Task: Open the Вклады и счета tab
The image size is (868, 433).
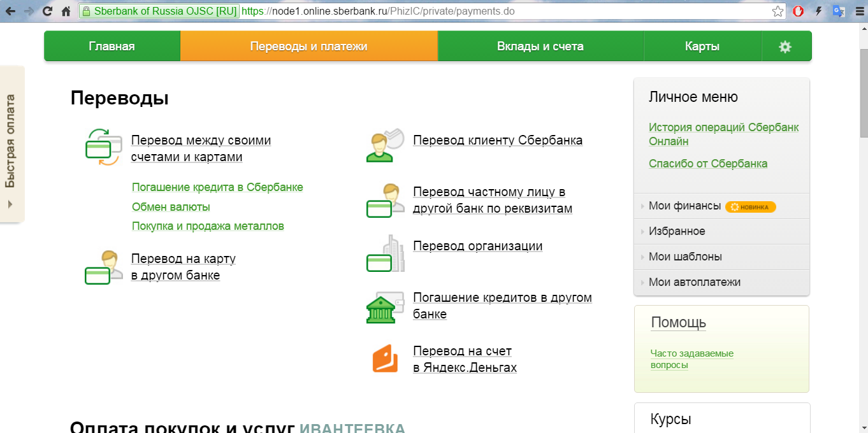Action: pyautogui.click(x=540, y=46)
